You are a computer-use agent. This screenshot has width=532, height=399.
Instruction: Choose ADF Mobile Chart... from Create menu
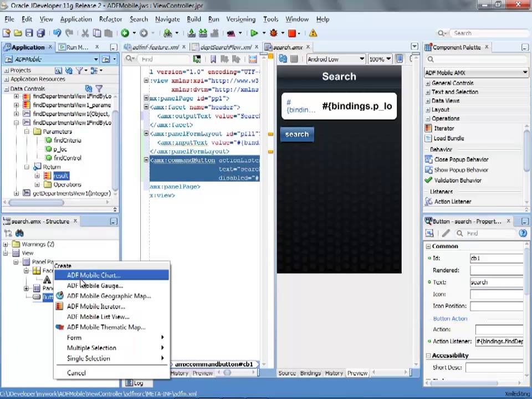coord(111,275)
